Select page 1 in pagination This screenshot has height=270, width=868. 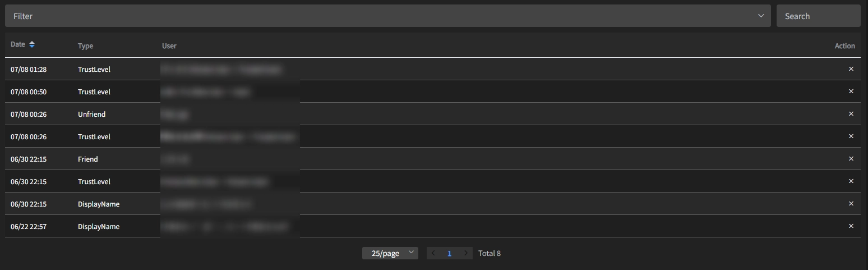449,253
